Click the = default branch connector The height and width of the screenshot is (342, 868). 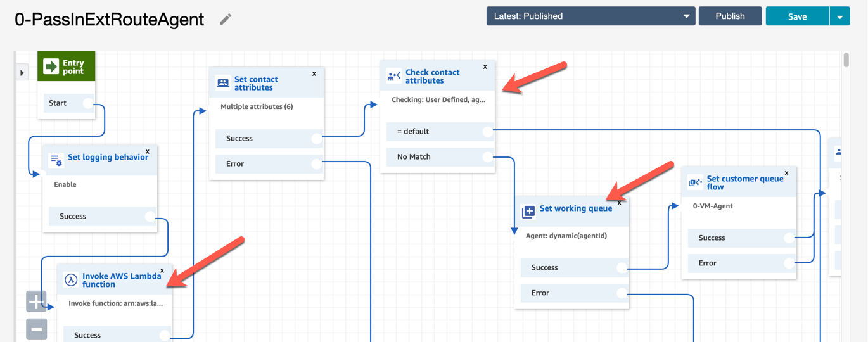[487, 132]
